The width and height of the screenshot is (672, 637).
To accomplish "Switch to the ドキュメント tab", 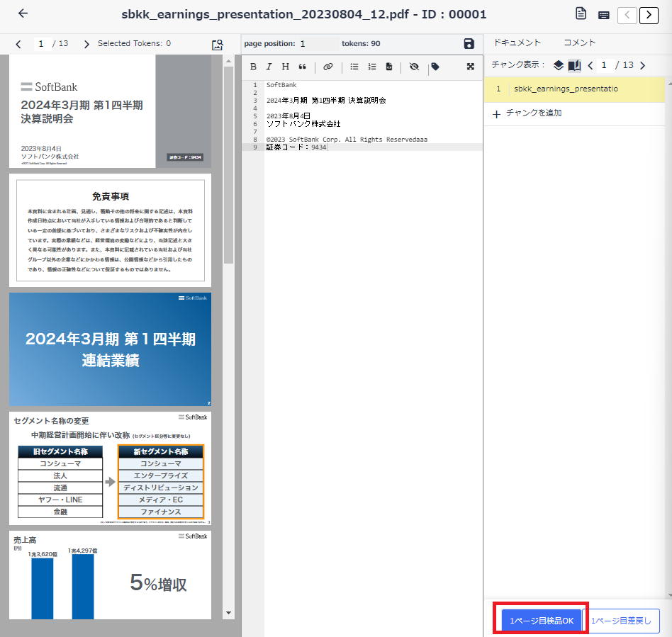I will pyautogui.click(x=517, y=43).
